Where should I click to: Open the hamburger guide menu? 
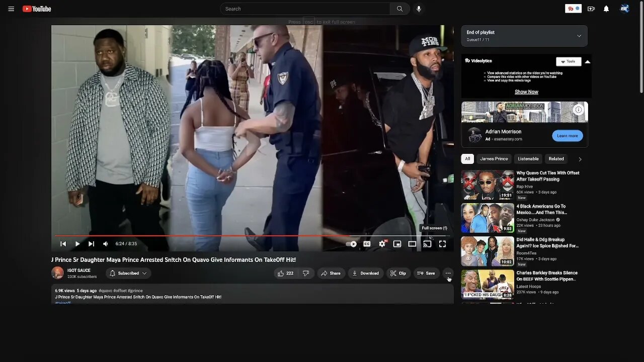[x=11, y=9]
